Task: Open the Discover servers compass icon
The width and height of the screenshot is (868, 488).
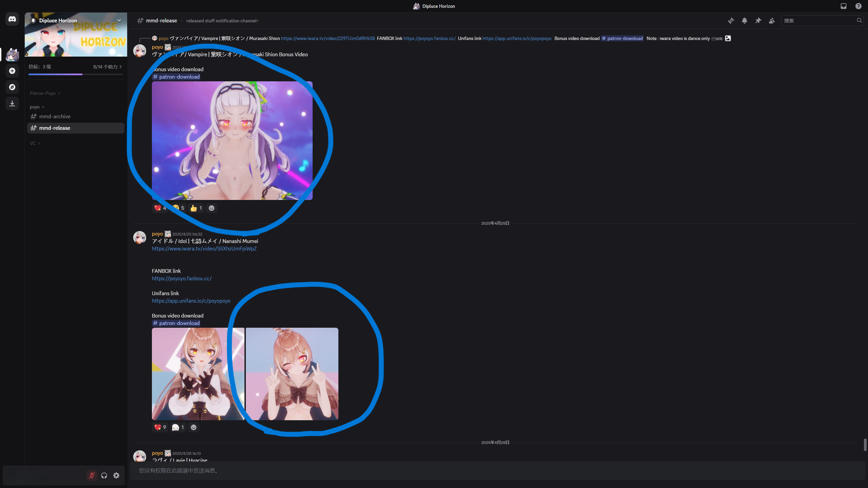Action: coord(12,87)
